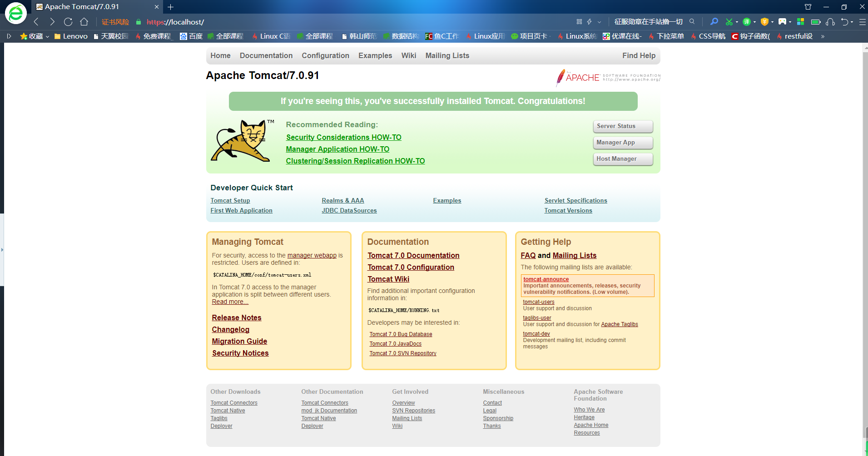Open the colorful app grid icon
Viewport: 868px width, 456px height.
coord(800,21)
